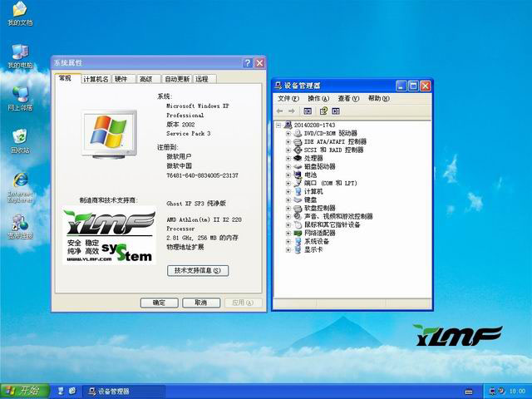532x399 pixels.
Task: Select the 软盘控制器 tree row text
Action: point(319,208)
